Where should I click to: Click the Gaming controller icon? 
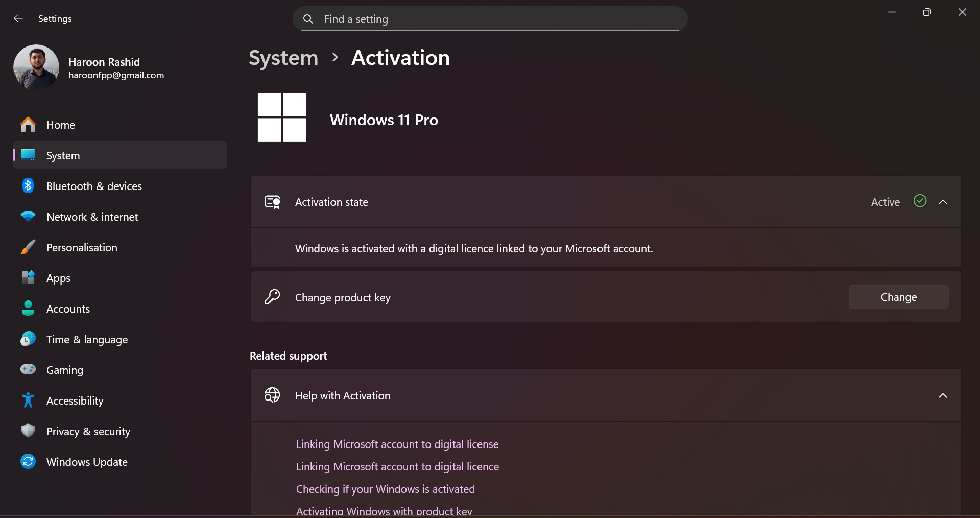pos(28,369)
